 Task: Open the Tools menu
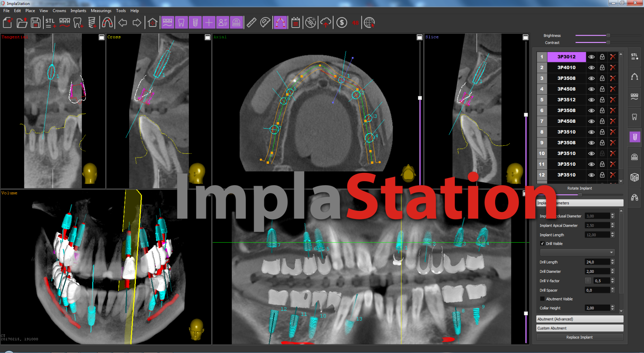tap(121, 11)
